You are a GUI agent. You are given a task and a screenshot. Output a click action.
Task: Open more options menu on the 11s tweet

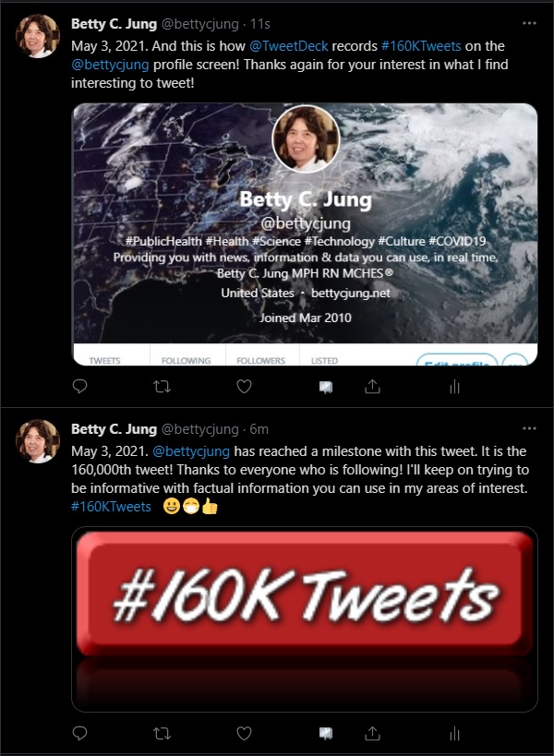[528, 22]
